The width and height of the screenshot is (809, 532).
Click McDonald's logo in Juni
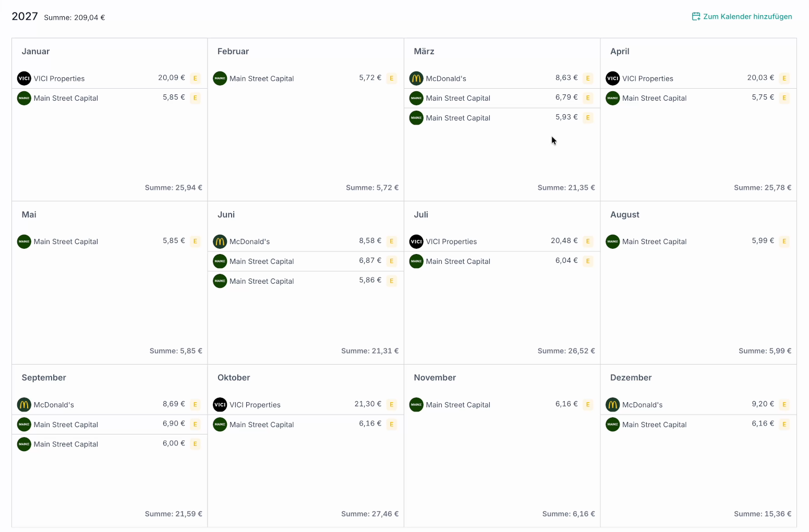(x=220, y=241)
